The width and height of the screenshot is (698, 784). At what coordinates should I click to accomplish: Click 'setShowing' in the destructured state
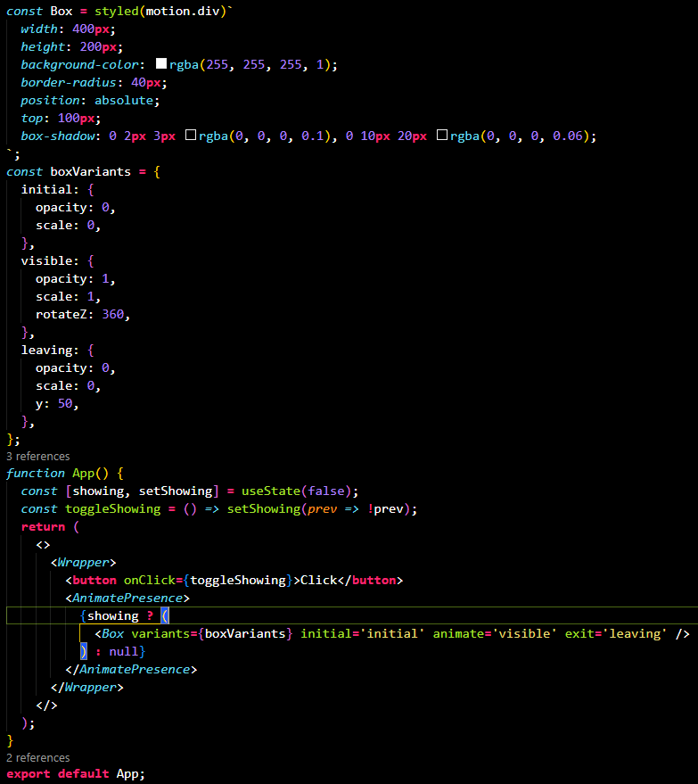176,491
